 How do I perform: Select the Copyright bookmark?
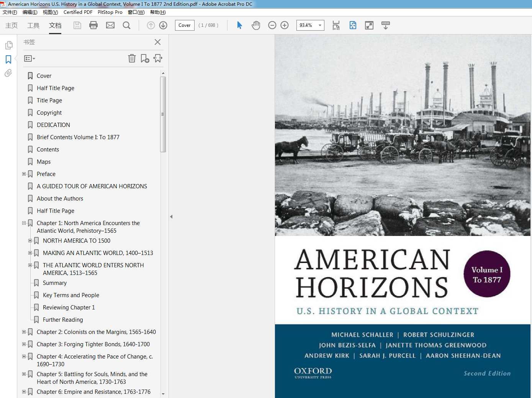coord(49,113)
